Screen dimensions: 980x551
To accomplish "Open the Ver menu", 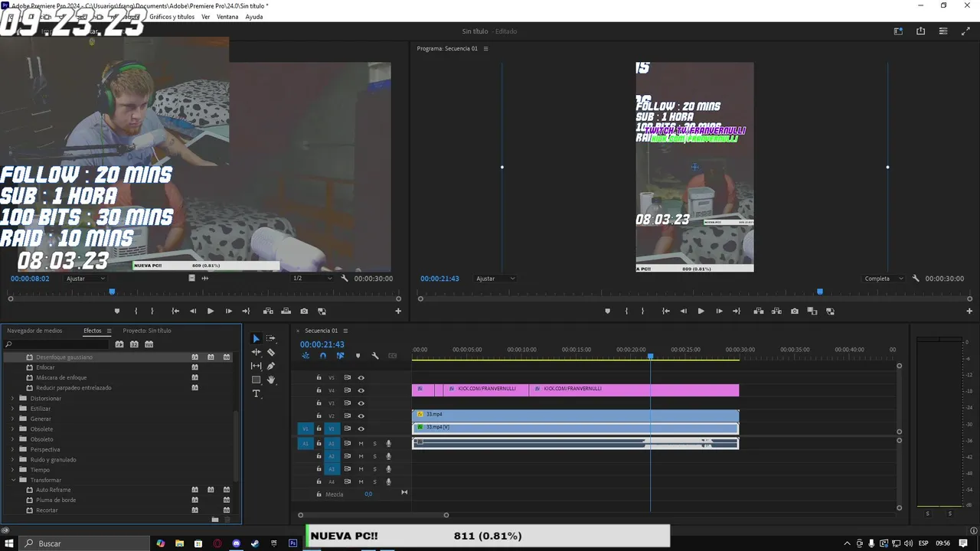I will [205, 17].
